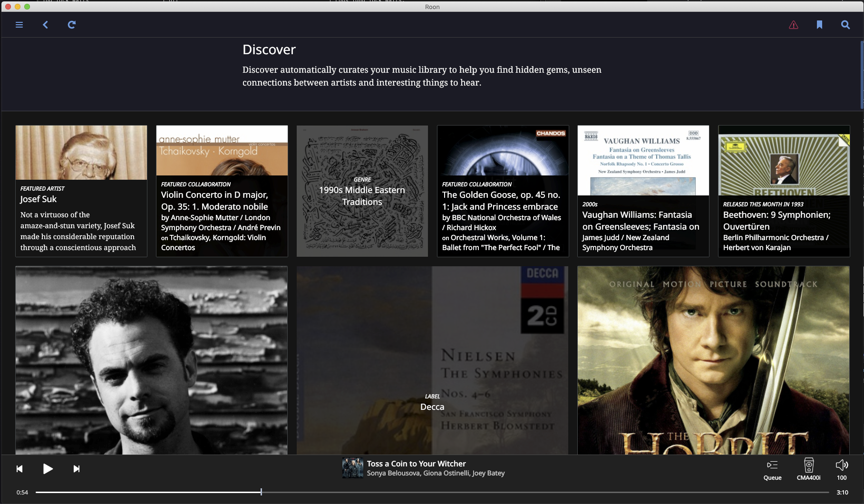Click the track seek progress bar
The width and height of the screenshot is (864, 504).
pyautogui.click(x=428, y=492)
